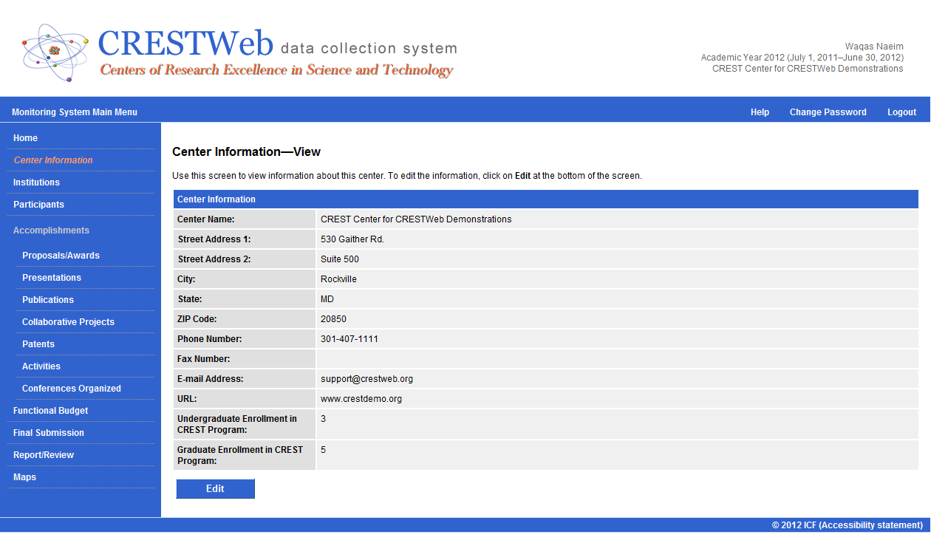This screenshot has height=560, width=931.
Task: Click state value MD
Action: [327, 299]
